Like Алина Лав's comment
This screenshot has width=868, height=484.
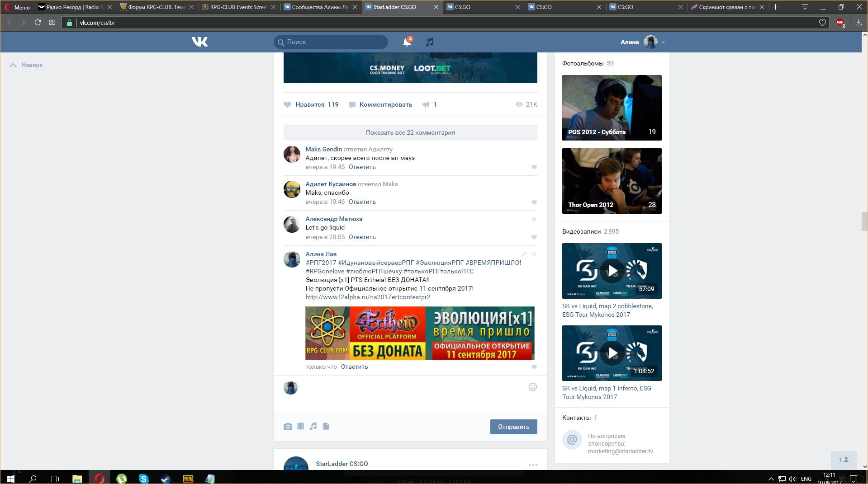pyautogui.click(x=534, y=367)
